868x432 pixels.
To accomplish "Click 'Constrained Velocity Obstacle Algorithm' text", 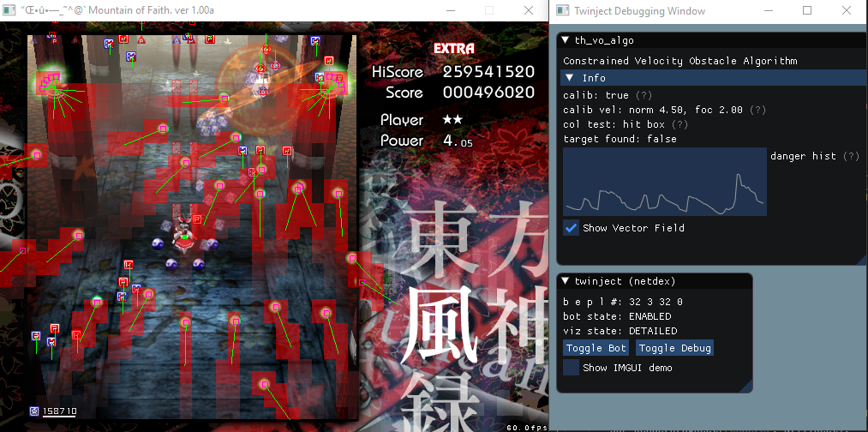I will (679, 61).
